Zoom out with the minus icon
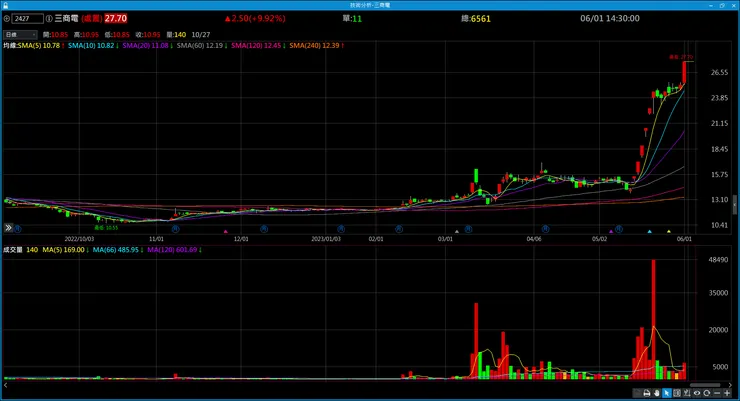This screenshot has height=401, width=740. [x=717, y=393]
